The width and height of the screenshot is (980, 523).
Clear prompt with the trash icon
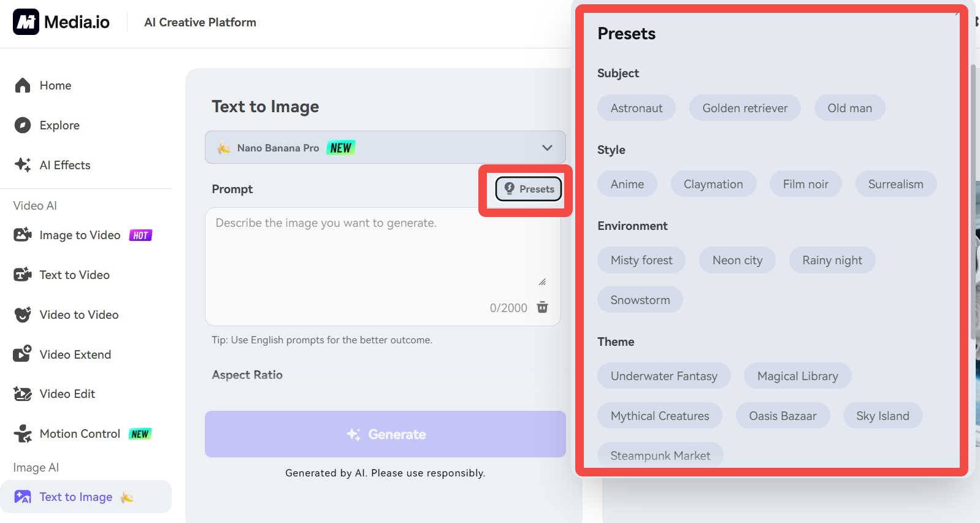pyautogui.click(x=543, y=307)
